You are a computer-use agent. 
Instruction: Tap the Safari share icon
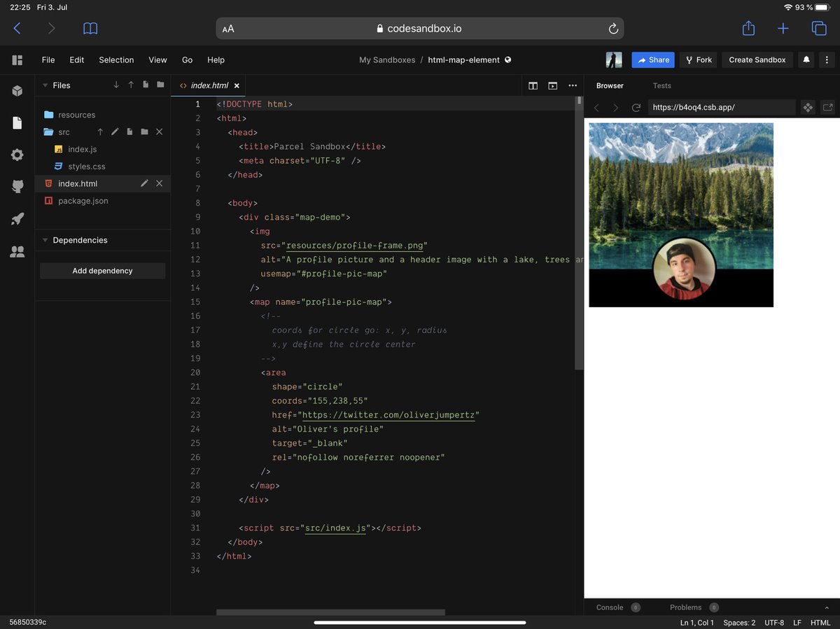pyautogui.click(x=748, y=28)
